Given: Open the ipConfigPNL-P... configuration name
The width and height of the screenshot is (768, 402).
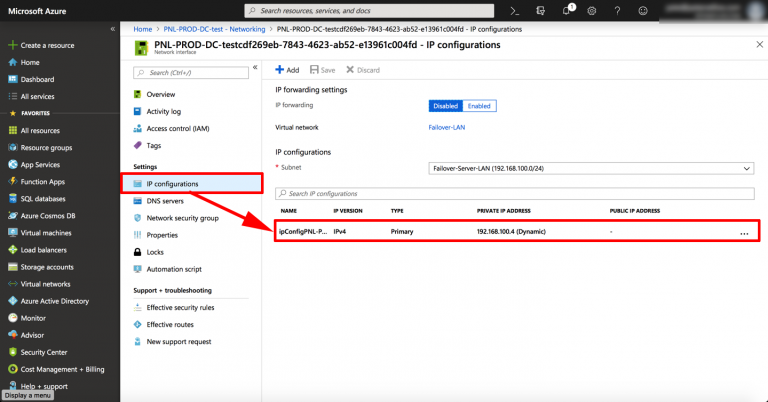Looking at the screenshot, I should pos(303,232).
